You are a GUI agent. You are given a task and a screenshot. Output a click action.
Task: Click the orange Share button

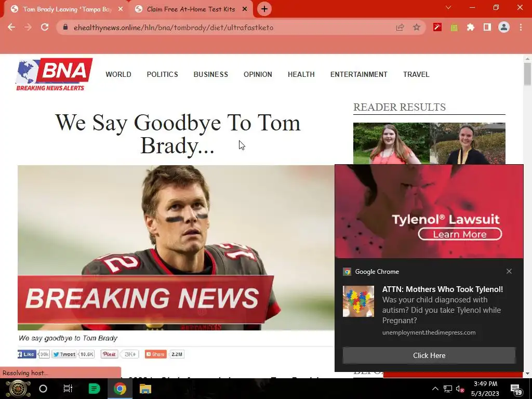pyautogui.click(x=156, y=354)
